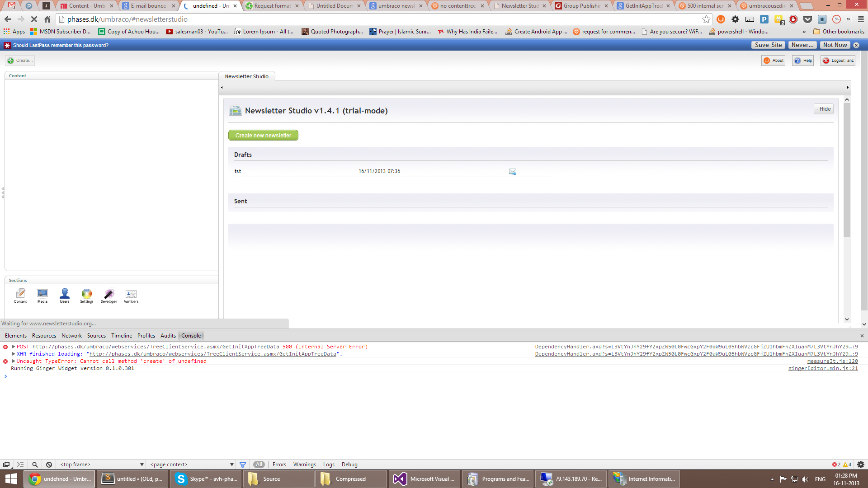The width and height of the screenshot is (868, 488).
Task: Stop loading the page
Action: click(x=34, y=19)
